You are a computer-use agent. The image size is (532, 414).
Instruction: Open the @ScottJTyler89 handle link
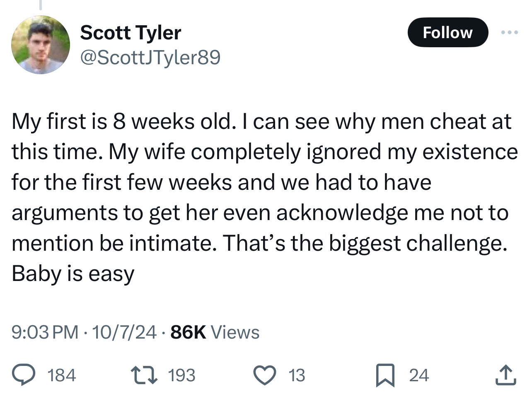150,58
